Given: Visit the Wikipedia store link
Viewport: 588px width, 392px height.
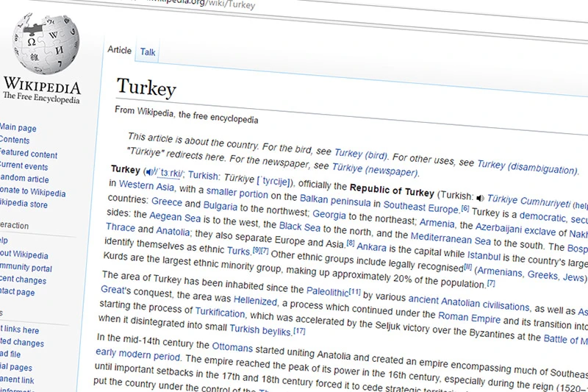Looking at the screenshot, I should point(24,204).
